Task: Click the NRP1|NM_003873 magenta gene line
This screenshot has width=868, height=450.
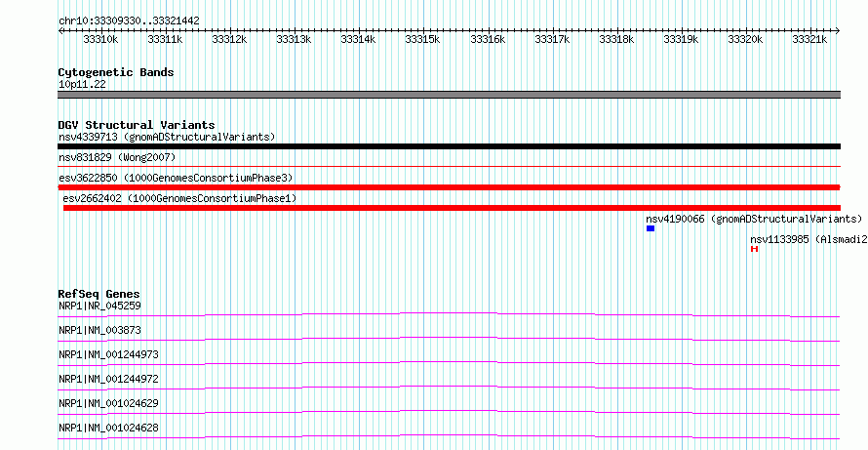Action: 449,339
